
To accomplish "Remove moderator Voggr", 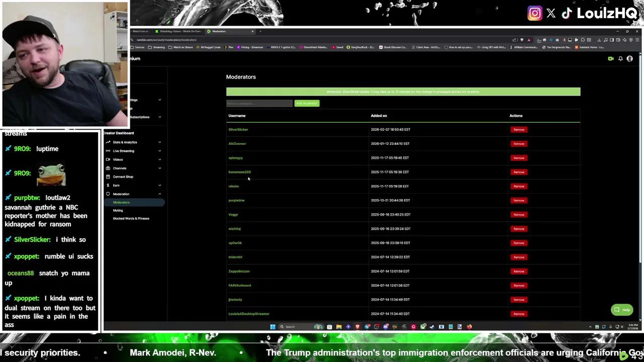I will tap(519, 215).
